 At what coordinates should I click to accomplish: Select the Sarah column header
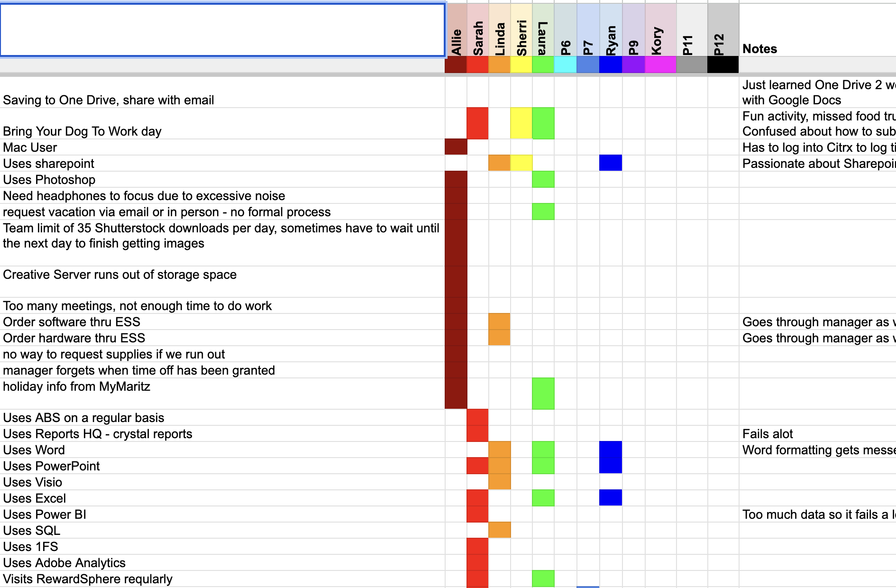point(478,30)
